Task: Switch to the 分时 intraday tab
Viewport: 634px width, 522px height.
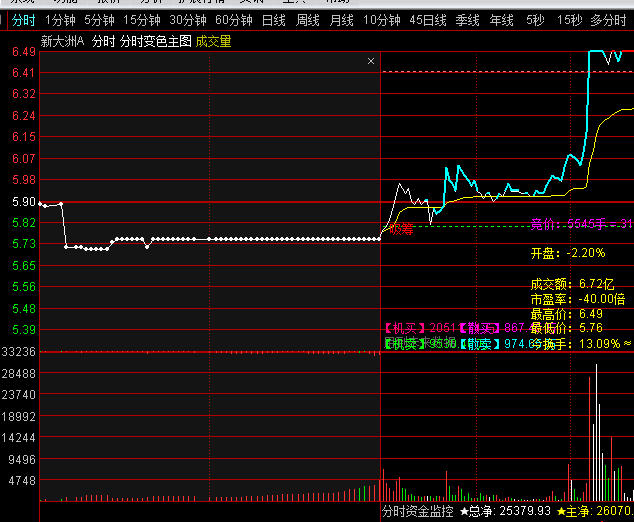Action: [x=23, y=20]
